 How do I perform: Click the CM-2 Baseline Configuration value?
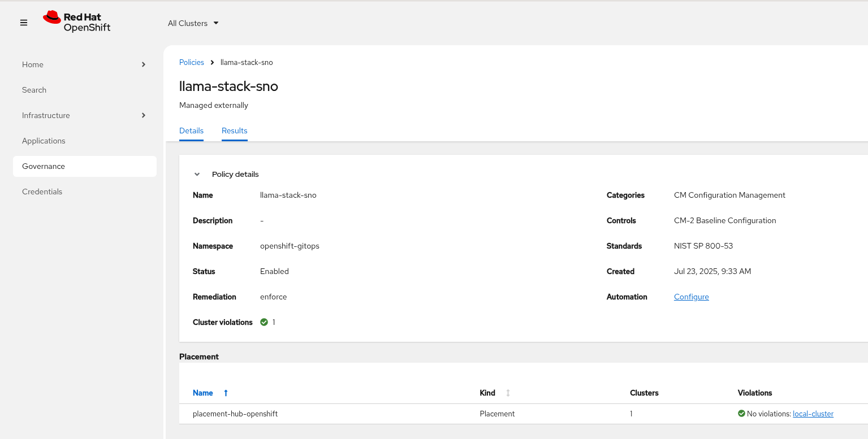(725, 220)
